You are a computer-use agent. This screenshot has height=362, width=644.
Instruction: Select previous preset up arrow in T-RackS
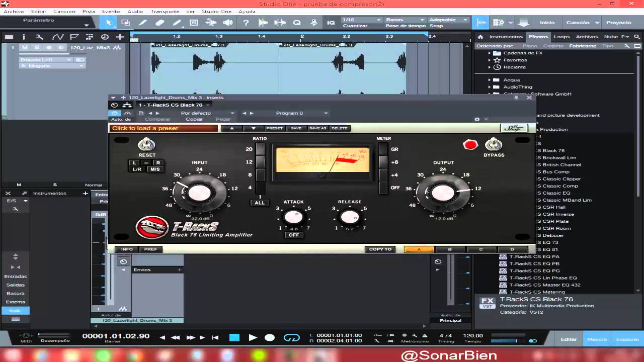pyautogui.click(x=232, y=128)
